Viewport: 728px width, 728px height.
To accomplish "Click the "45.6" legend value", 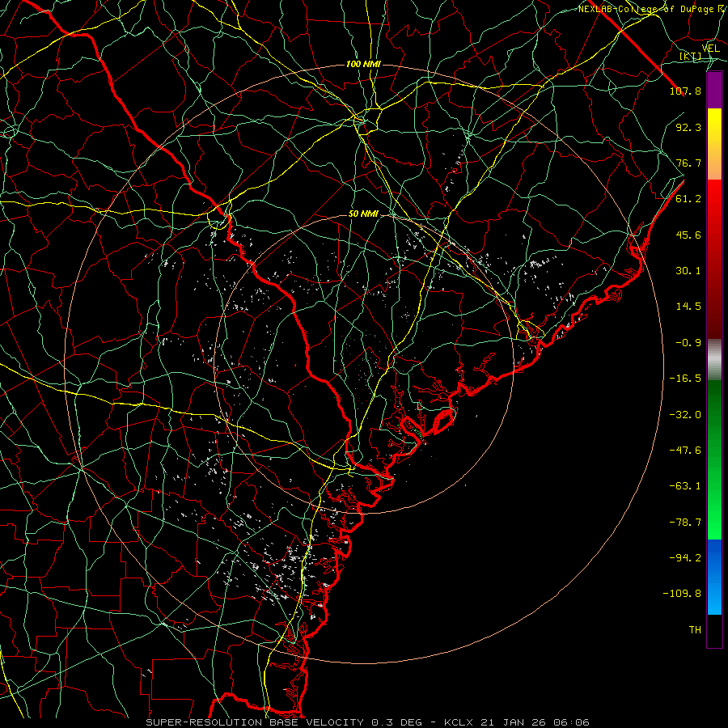I will click(x=688, y=235).
